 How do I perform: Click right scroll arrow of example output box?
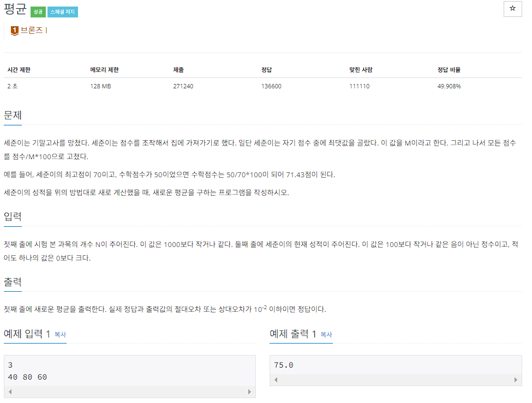pos(516,380)
